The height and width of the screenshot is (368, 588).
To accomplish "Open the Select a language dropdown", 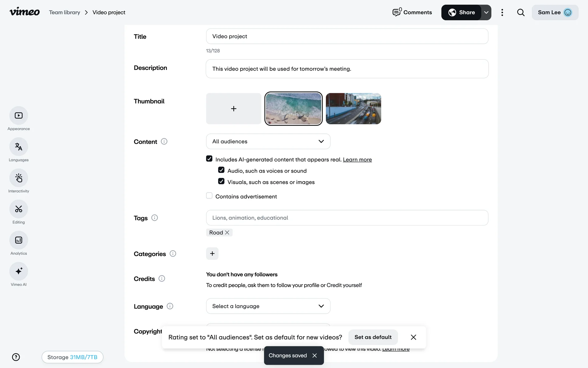I will tap(268, 306).
